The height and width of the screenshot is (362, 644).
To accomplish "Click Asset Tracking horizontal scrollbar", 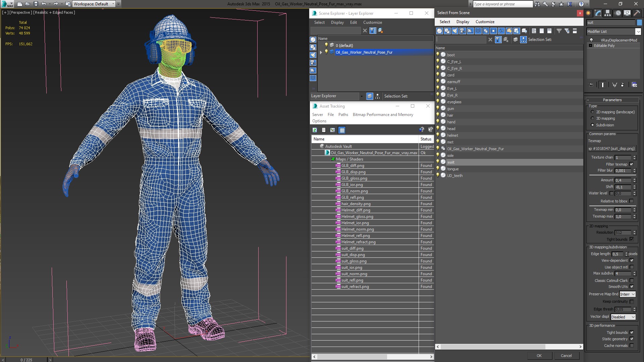I will tap(373, 357).
